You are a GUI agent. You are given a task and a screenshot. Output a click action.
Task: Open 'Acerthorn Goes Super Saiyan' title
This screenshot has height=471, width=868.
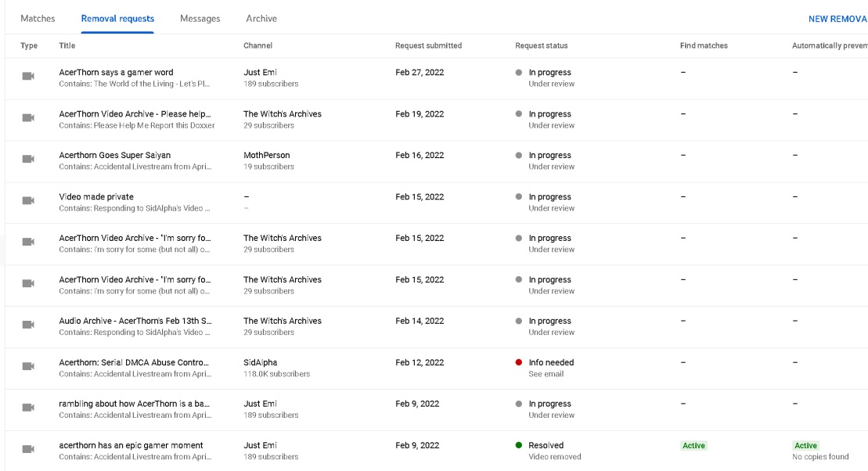tap(114, 156)
